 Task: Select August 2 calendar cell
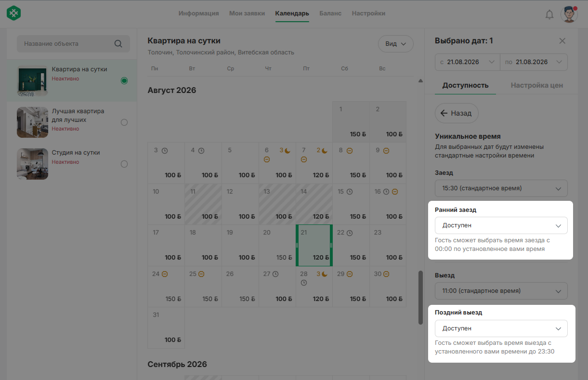pos(388,122)
